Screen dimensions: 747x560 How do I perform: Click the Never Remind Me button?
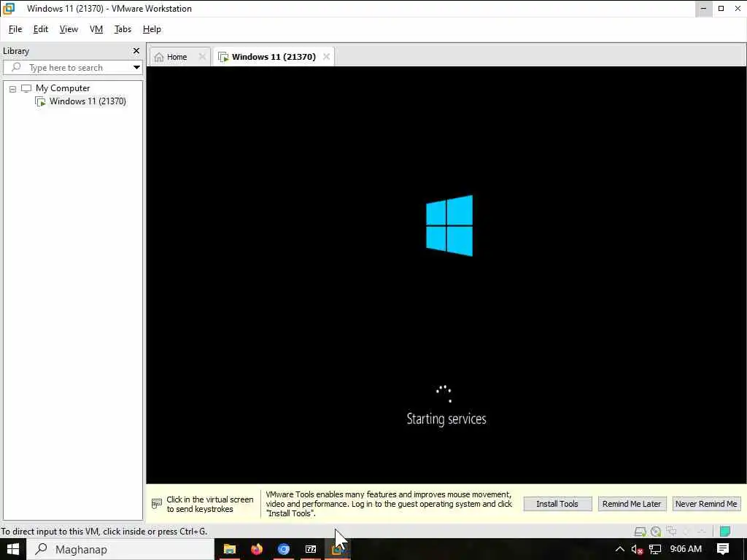[x=706, y=504]
